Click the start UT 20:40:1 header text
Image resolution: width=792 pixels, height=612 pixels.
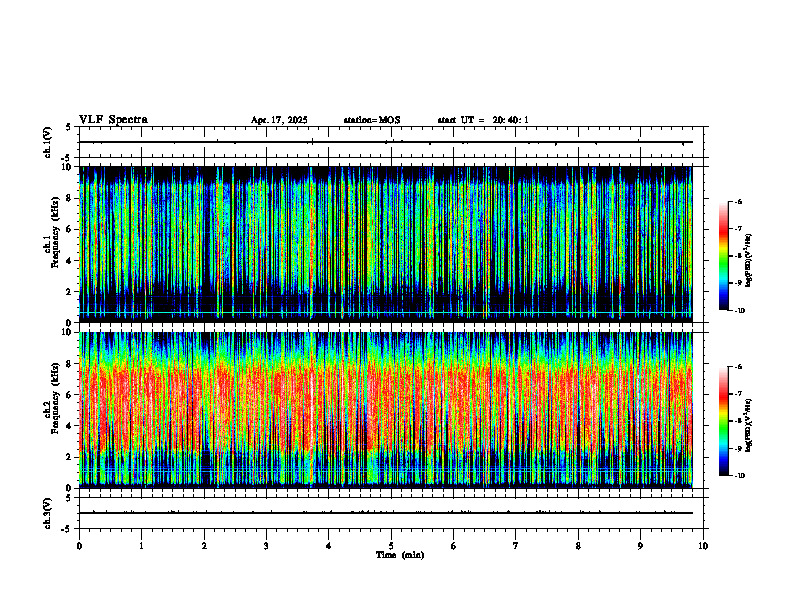point(483,120)
